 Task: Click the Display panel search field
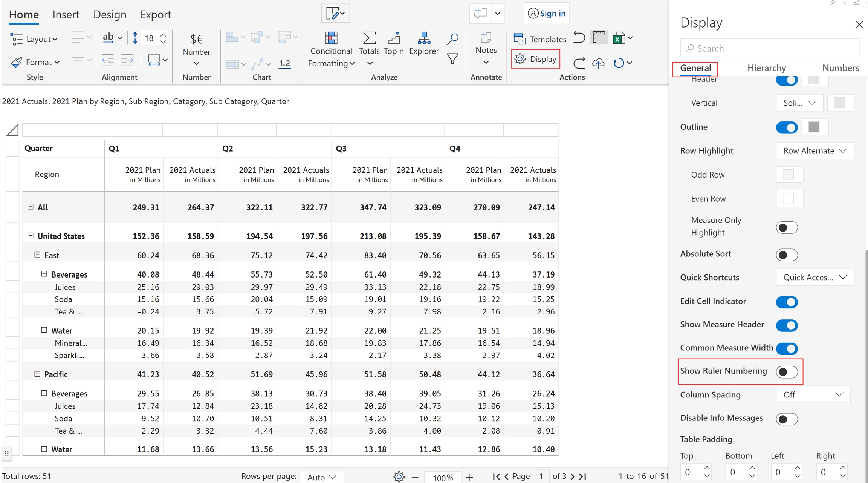(769, 48)
